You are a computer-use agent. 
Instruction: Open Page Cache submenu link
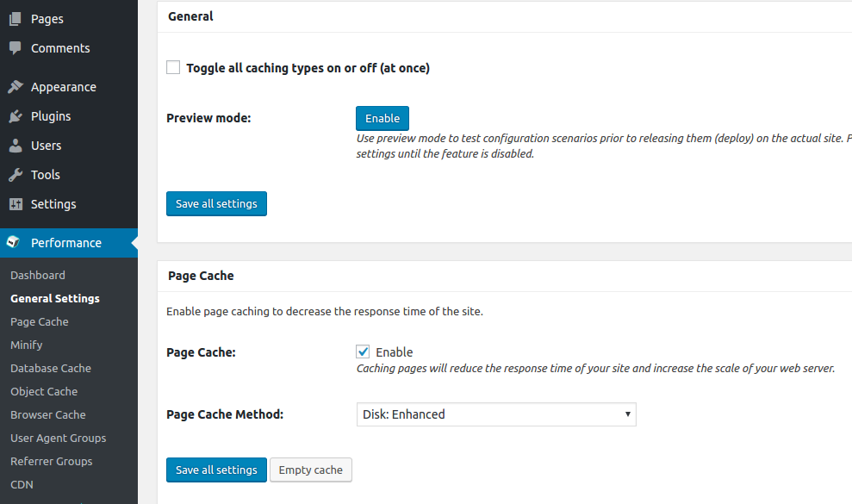click(x=39, y=322)
